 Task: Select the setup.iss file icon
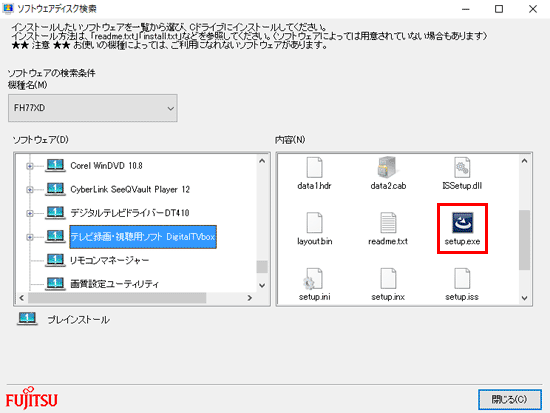coord(462,279)
